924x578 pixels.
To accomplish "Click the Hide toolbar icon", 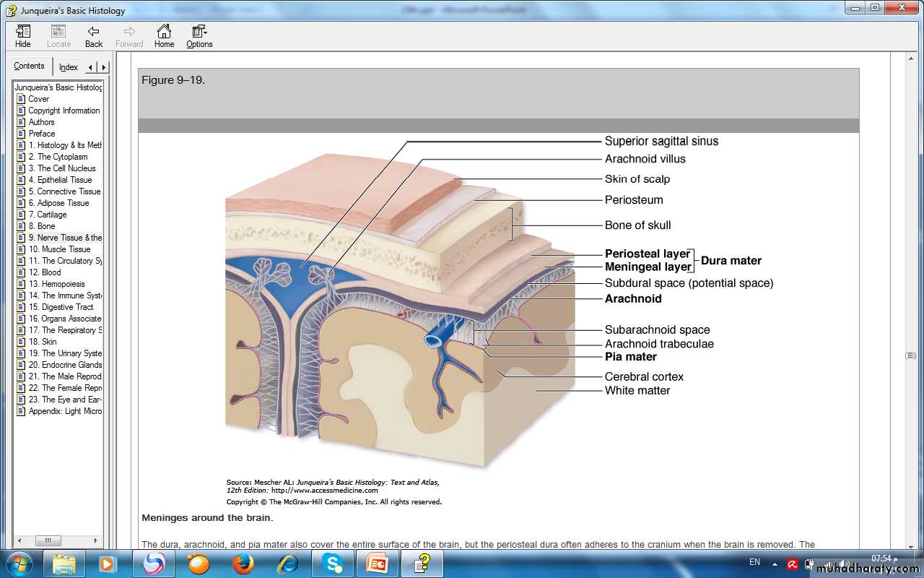I will coord(23,36).
